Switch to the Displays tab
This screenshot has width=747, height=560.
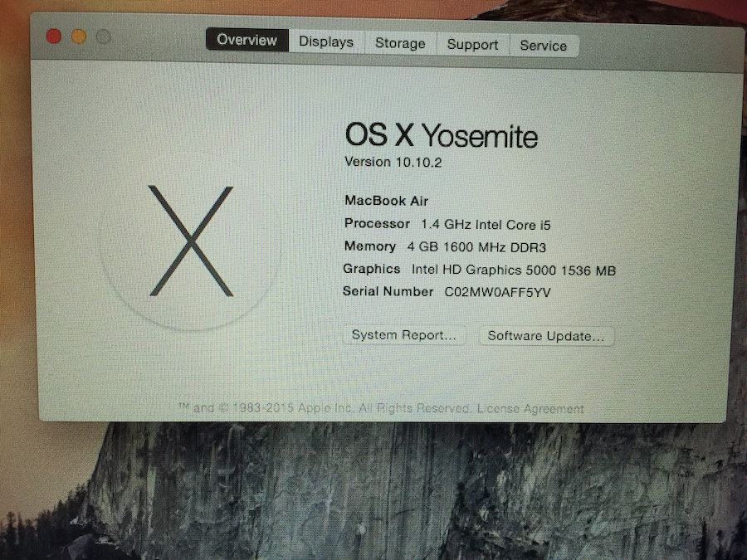click(326, 41)
